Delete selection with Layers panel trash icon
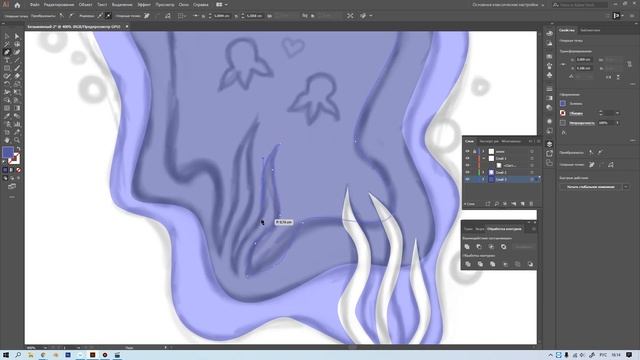640x360 pixels. coord(531,204)
